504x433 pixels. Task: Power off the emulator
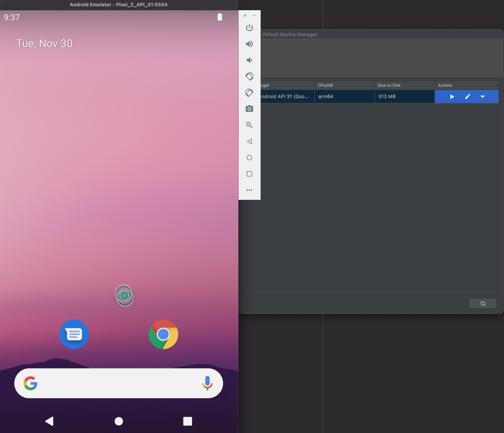click(249, 28)
